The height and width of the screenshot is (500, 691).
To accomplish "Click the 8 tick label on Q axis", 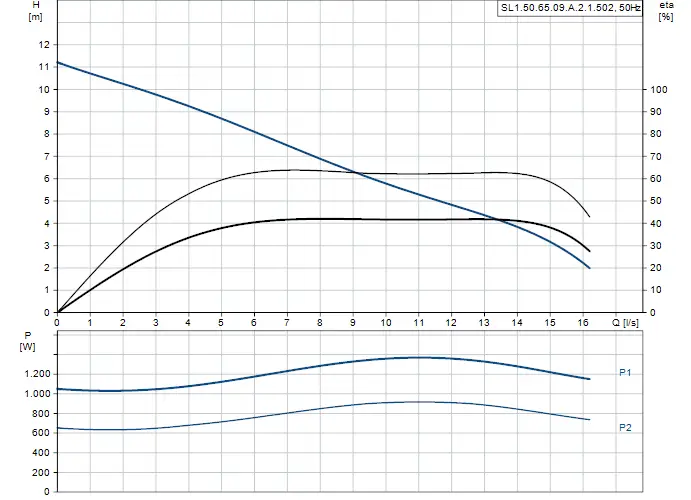I will [319, 322].
